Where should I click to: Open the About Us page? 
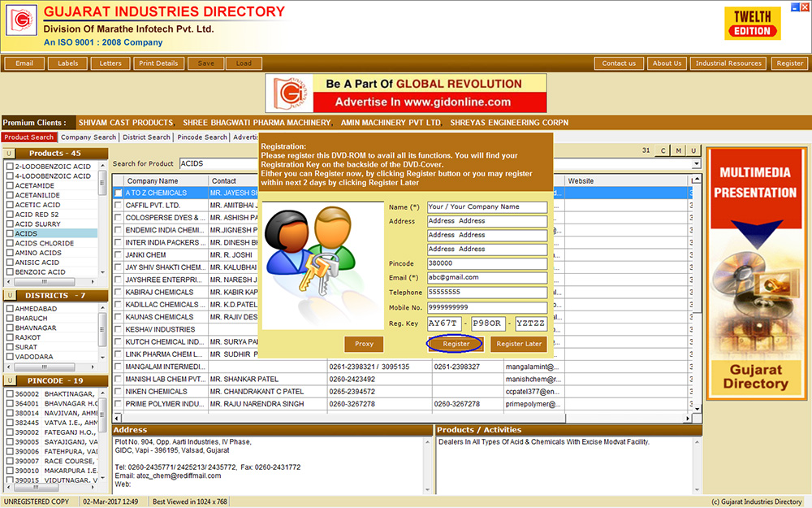[667, 63]
